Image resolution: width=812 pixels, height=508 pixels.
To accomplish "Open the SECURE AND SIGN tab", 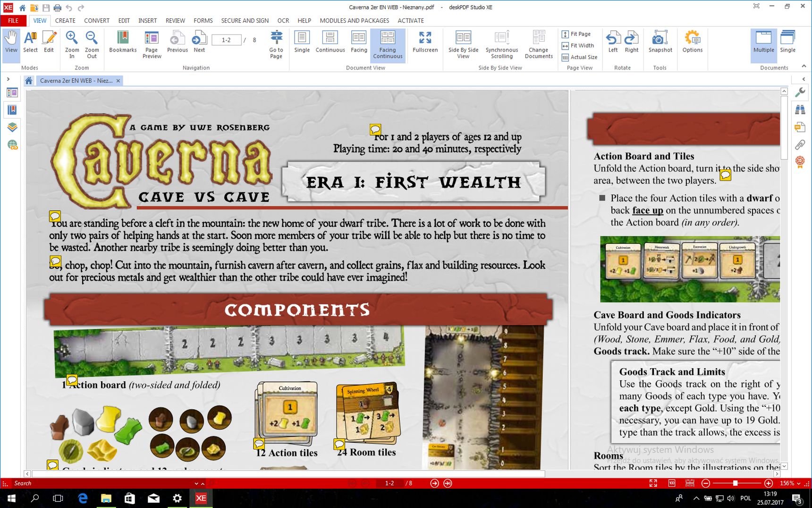I will [x=245, y=20].
